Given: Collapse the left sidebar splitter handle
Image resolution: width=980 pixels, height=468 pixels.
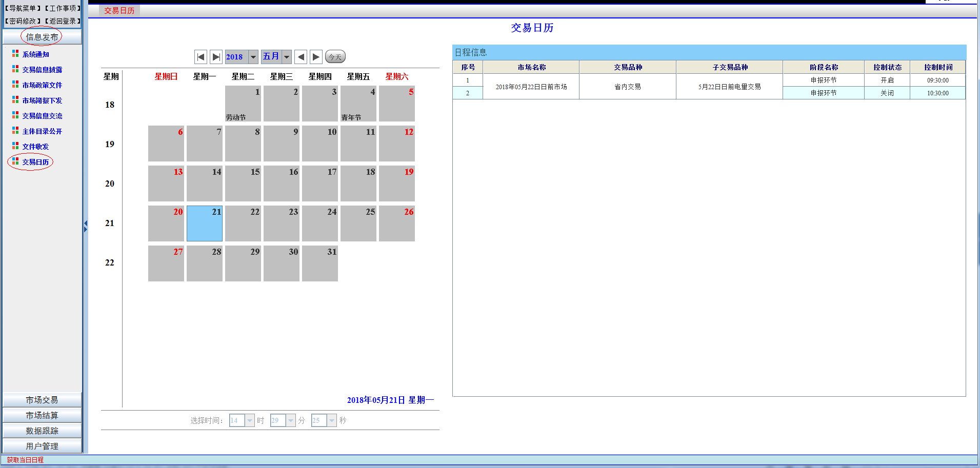Looking at the screenshot, I should pyautogui.click(x=86, y=226).
